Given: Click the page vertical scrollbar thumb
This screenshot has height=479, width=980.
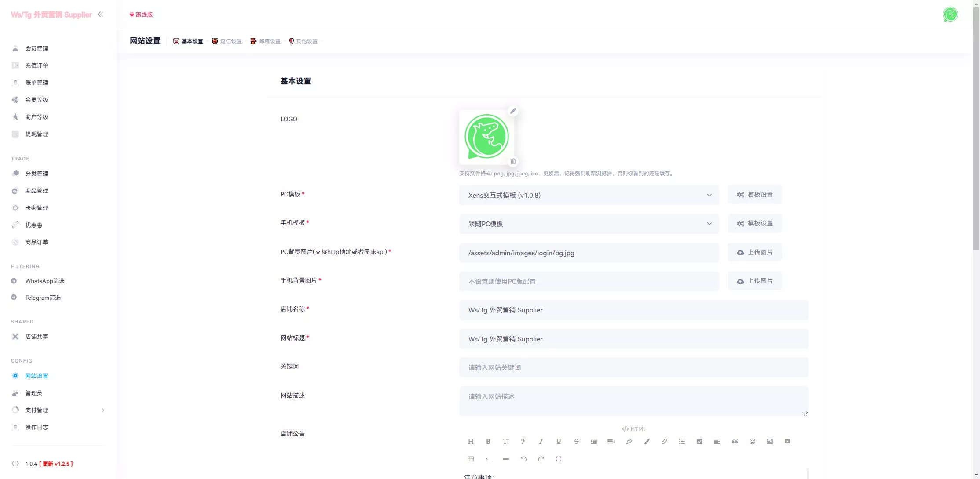Looking at the screenshot, I should (x=976, y=127).
